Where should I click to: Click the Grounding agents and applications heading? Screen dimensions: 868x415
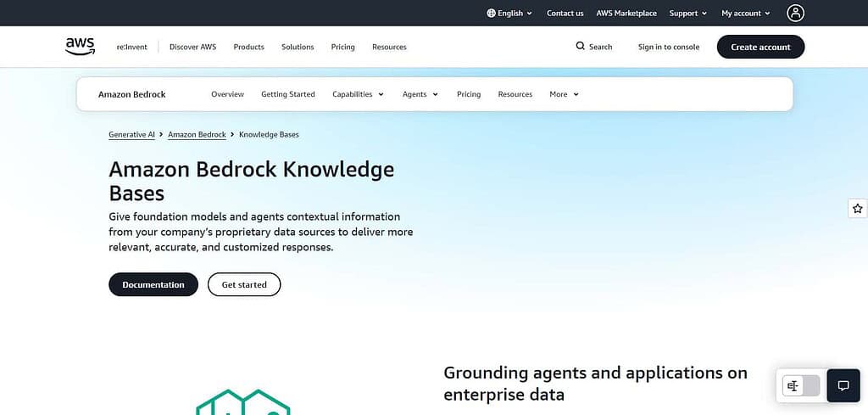595,384
